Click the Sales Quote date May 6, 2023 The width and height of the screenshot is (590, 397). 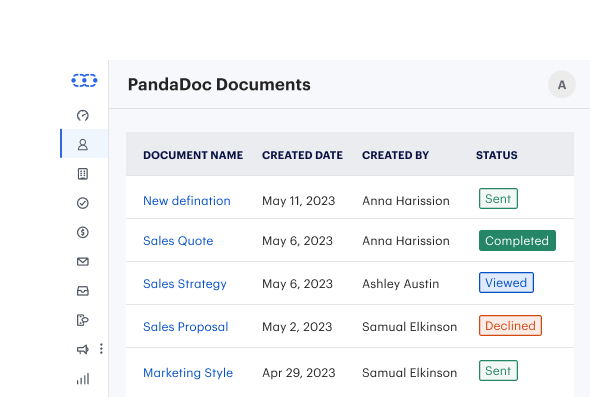tap(297, 241)
